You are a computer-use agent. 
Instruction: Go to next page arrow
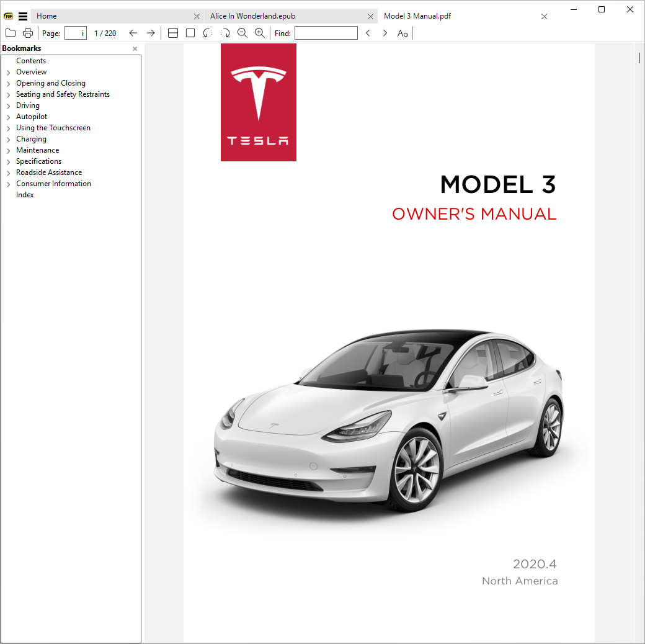[x=151, y=33]
